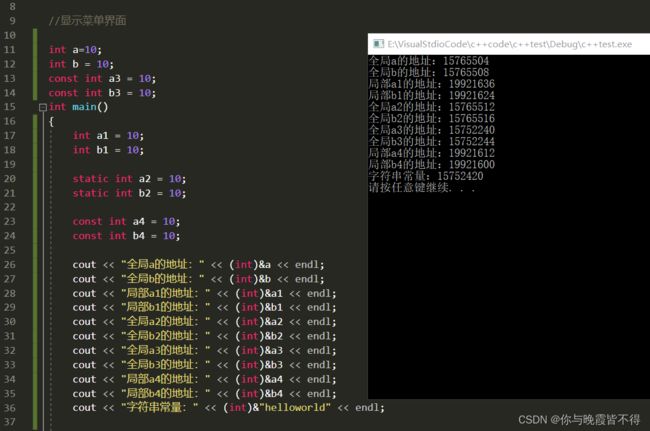This screenshot has width=650, height=431.
Task: Click console output value 15752244
Action: tap(472, 142)
